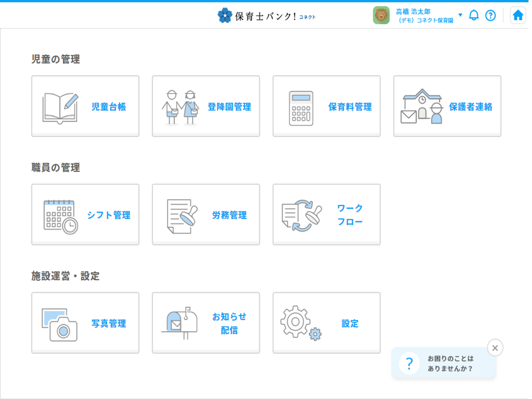Click the camera icon for 写真管理
Viewport: 532px width, 399px height.
[x=60, y=324]
